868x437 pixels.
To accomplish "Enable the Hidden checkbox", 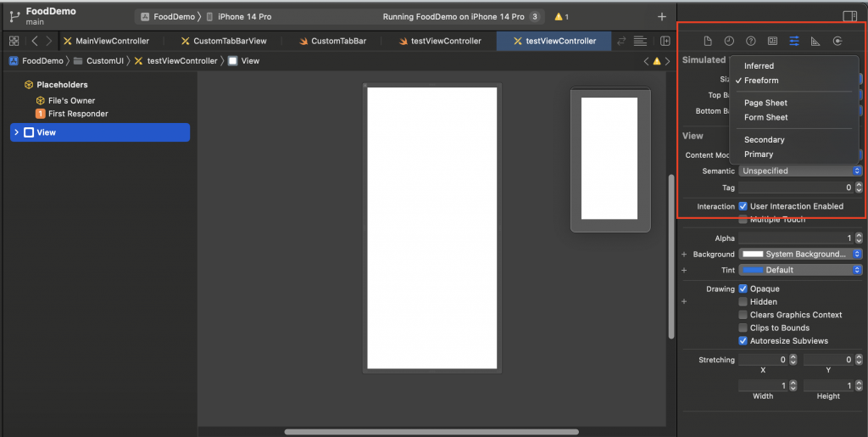I will click(743, 302).
